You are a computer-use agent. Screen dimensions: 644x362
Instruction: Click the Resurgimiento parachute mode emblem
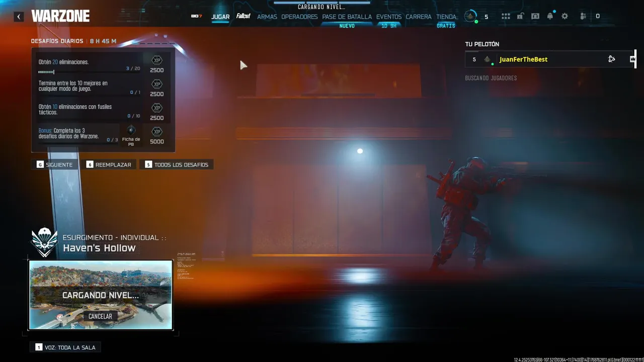point(44,241)
